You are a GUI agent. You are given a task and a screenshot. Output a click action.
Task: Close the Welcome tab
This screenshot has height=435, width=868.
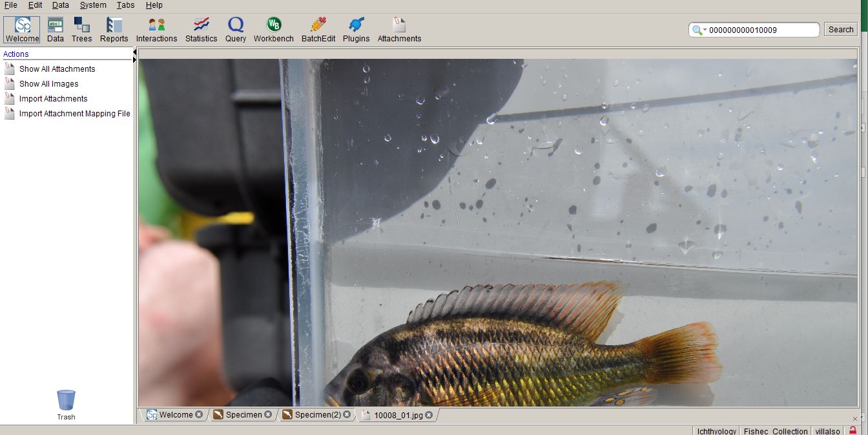[199, 415]
